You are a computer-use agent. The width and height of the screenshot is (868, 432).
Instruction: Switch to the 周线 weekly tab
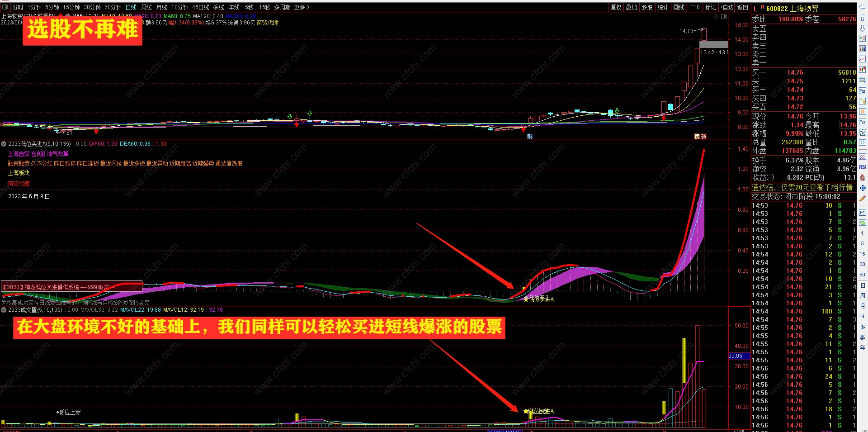point(146,7)
